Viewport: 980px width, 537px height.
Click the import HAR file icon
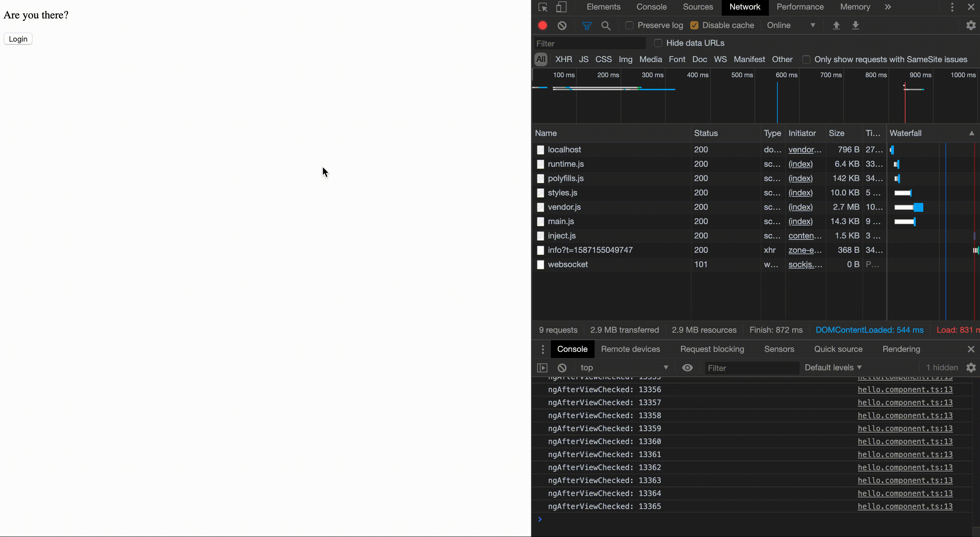836,25
